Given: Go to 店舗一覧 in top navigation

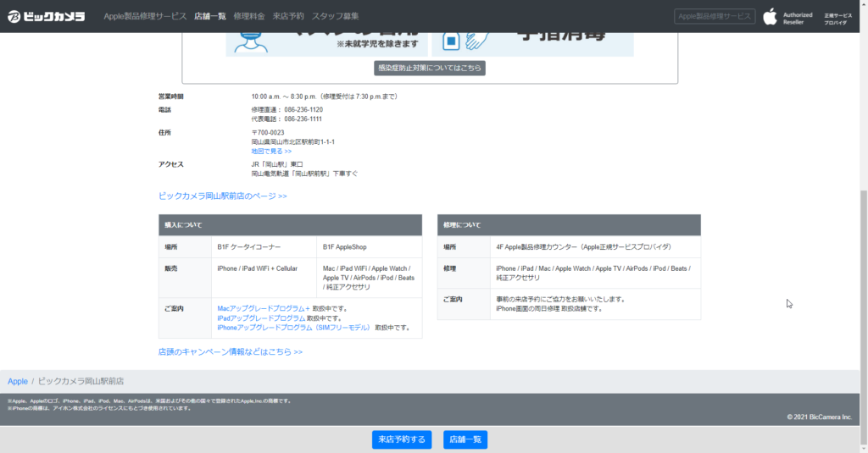Looking at the screenshot, I should (209, 16).
